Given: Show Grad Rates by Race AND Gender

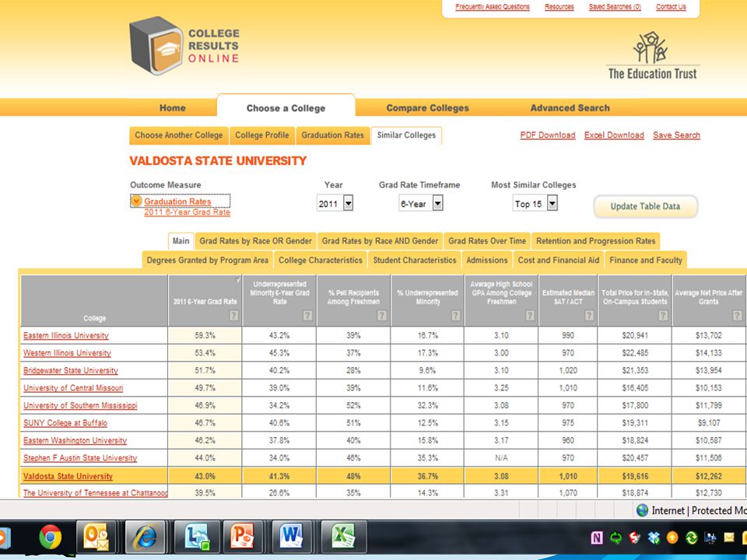Looking at the screenshot, I should click(380, 241).
